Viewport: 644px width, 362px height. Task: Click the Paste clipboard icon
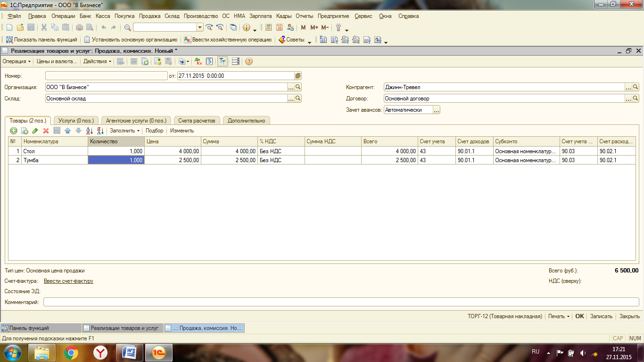[66, 27]
